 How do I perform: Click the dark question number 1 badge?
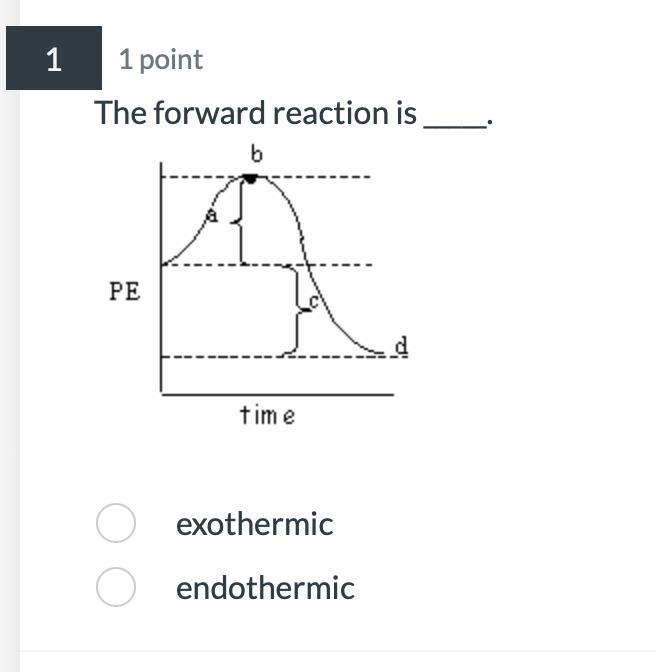pos(54,58)
